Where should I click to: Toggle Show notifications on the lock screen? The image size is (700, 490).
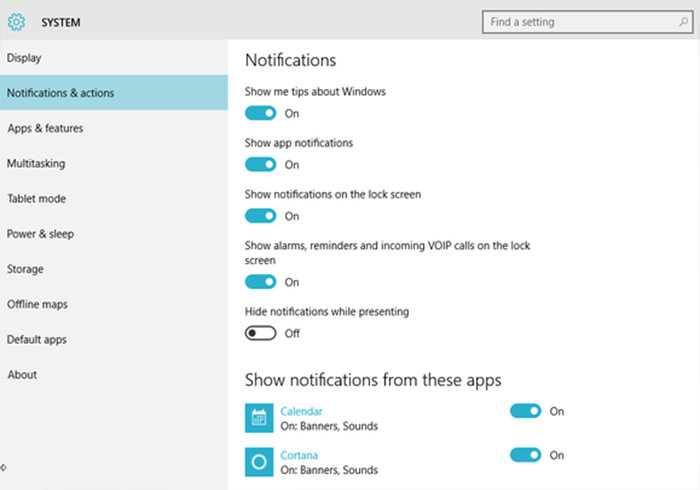[261, 215]
